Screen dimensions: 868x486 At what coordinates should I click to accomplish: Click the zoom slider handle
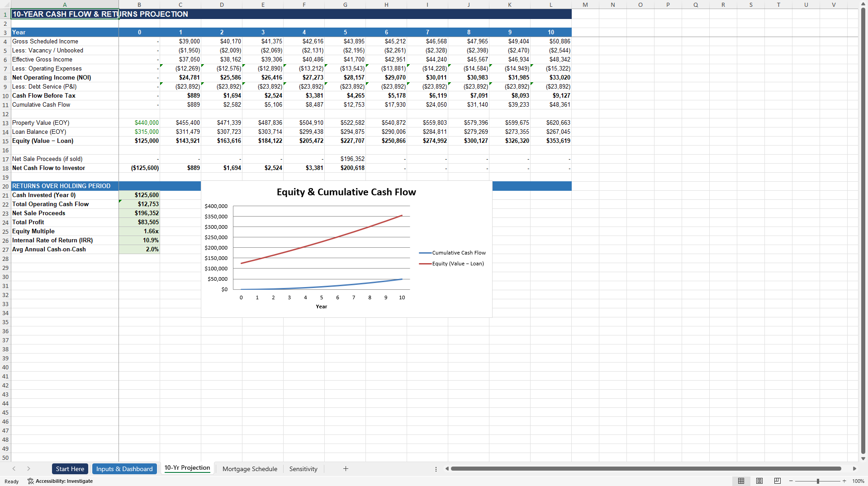tap(818, 481)
